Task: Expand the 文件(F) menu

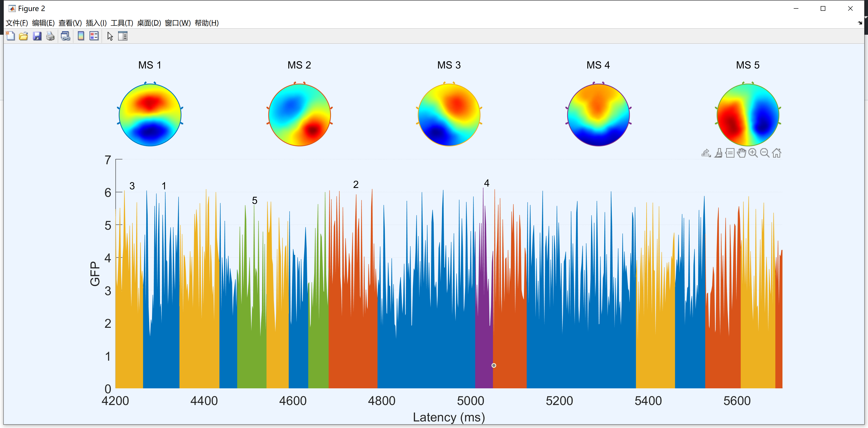Action: (16, 23)
